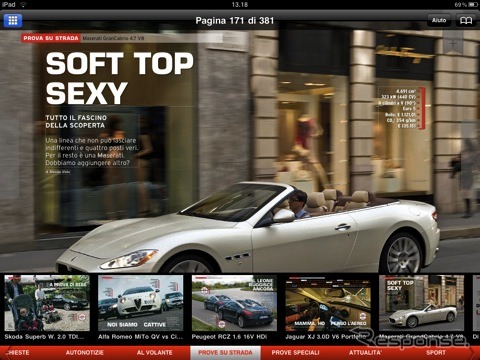Viewport: 480px width, 360px height.
Task: Switch to the AUTONOTIZIE section tab
Action: 85,353
